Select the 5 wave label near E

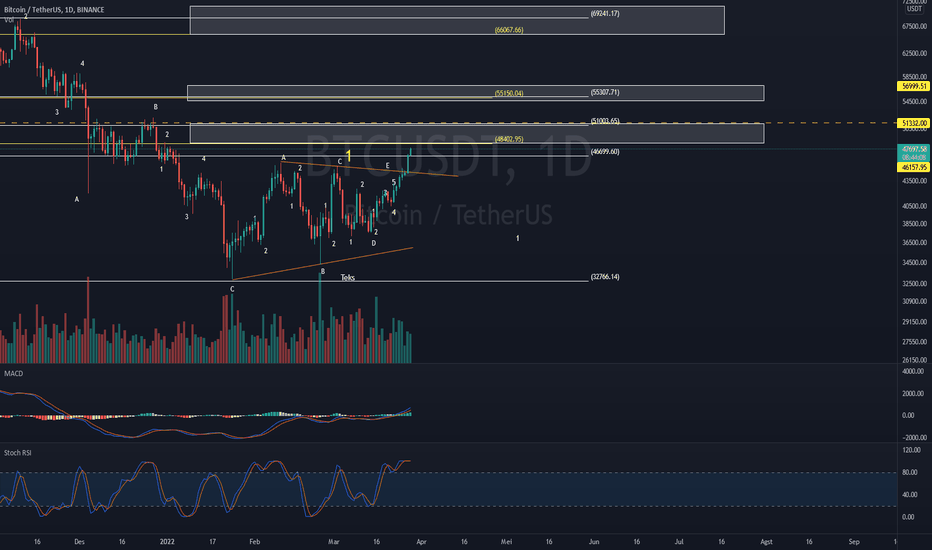(x=394, y=182)
